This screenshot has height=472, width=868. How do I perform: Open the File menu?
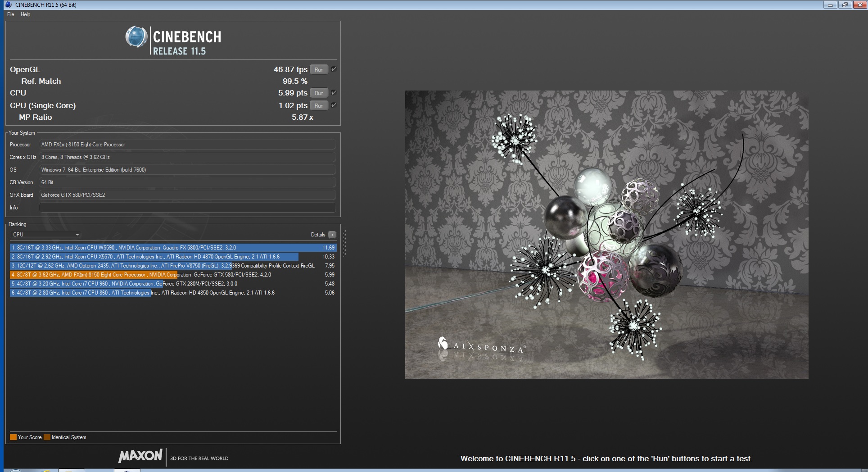(11, 14)
